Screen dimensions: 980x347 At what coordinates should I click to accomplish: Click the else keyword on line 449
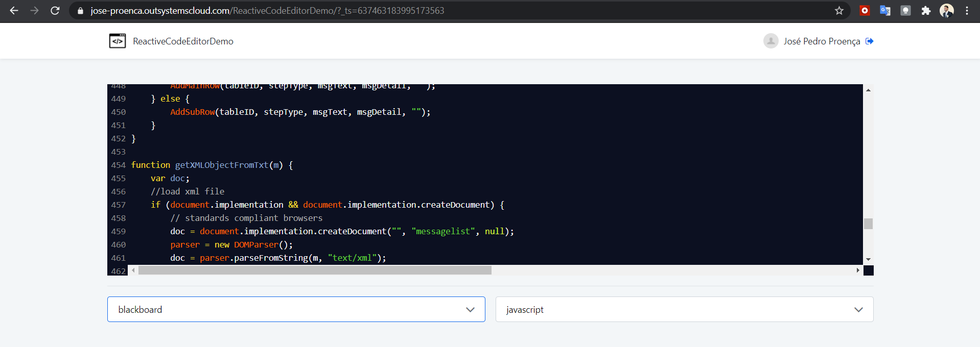point(170,98)
